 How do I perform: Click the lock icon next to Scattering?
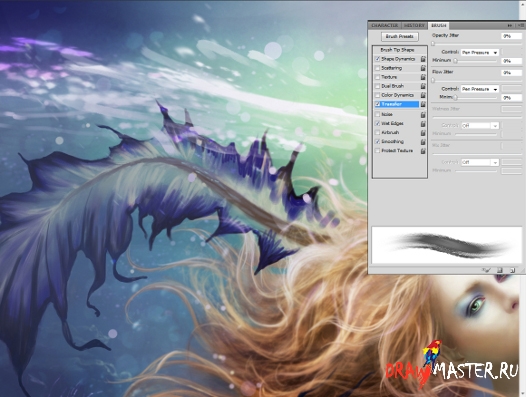point(423,68)
